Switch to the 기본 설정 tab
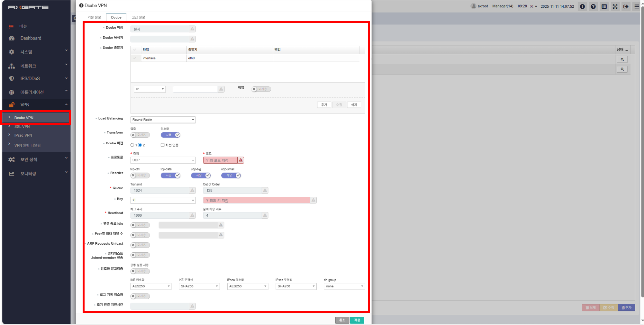The height and width of the screenshot is (325, 644). pos(94,17)
